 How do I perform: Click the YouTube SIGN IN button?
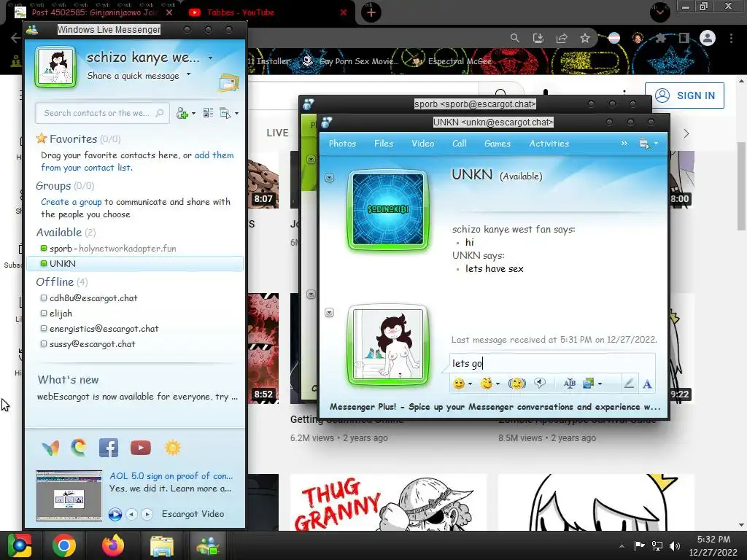point(684,96)
